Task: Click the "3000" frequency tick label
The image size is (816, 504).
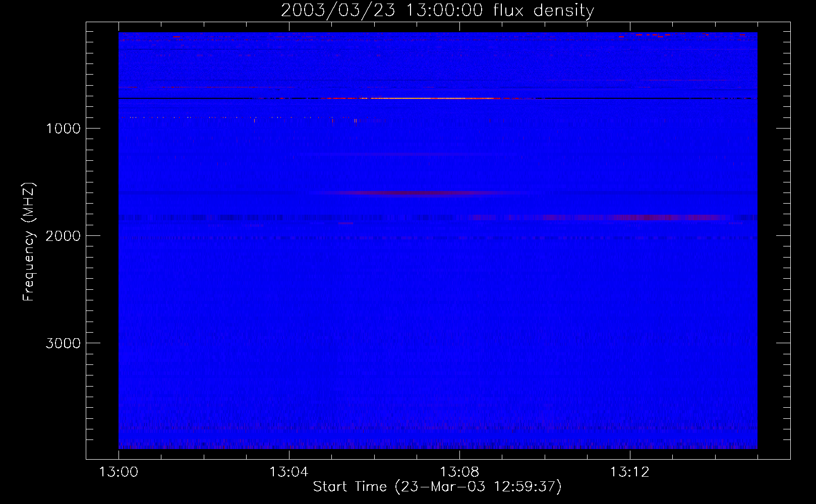Action: (x=63, y=343)
